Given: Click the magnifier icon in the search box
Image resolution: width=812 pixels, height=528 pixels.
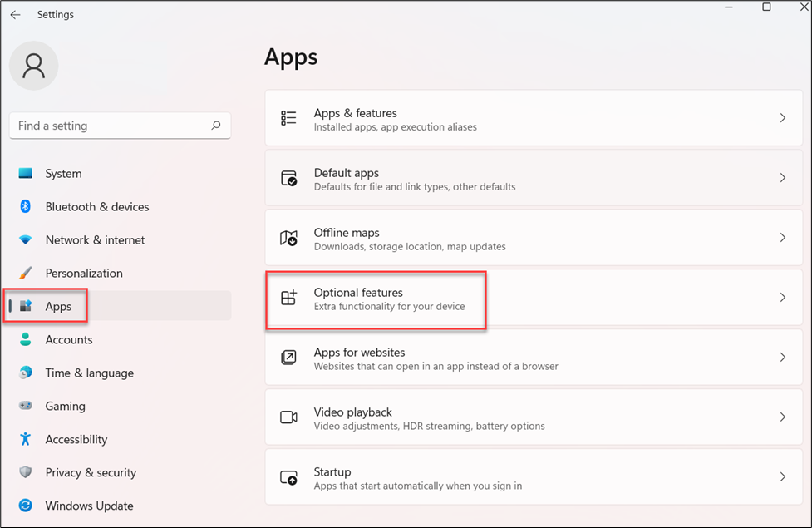Looking at the screenshot, I should pyautogui.click(x=216, y=126).
